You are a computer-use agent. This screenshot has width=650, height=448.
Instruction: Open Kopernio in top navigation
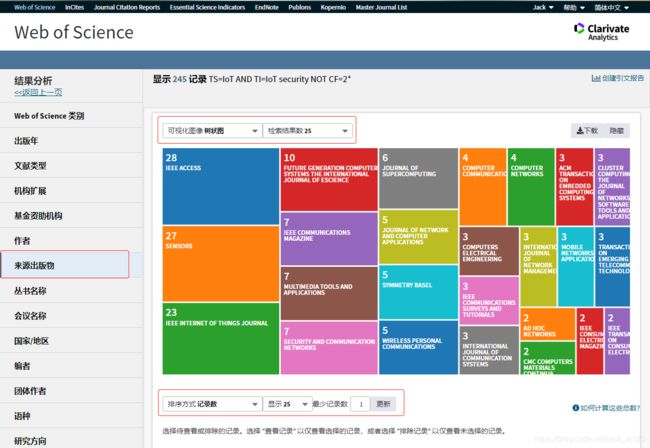tap(333, 7)
